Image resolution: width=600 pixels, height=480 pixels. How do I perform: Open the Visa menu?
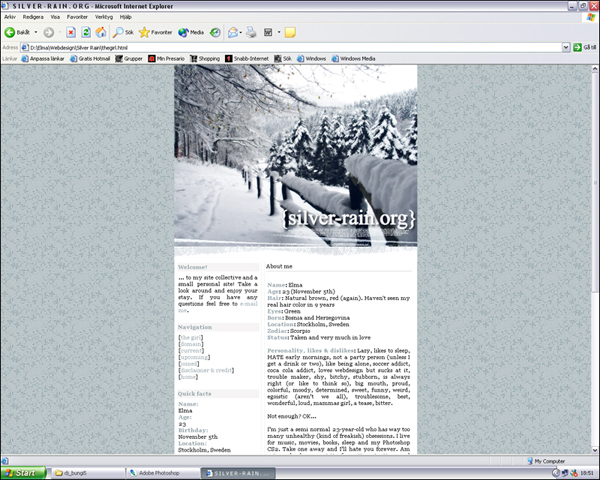click(x=55, y=17)
